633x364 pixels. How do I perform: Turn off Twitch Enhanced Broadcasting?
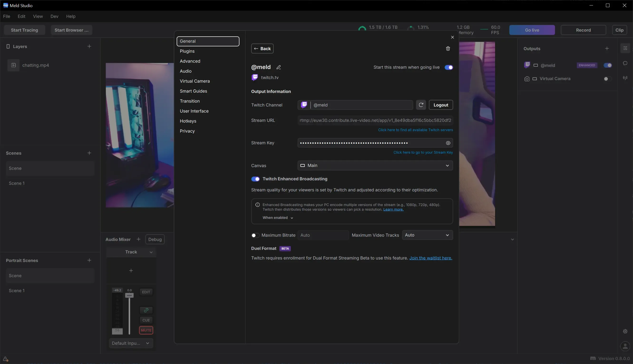[255, 179]
